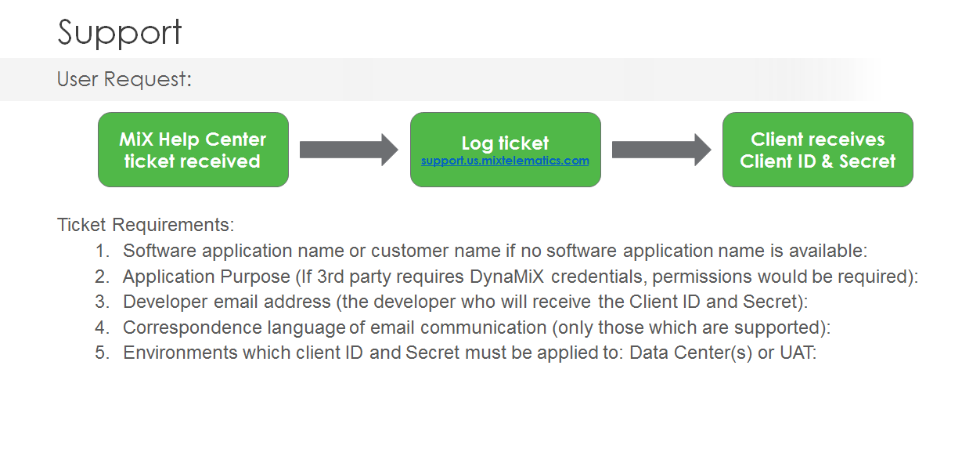Click the list number 5 marker

pos(103,353)
